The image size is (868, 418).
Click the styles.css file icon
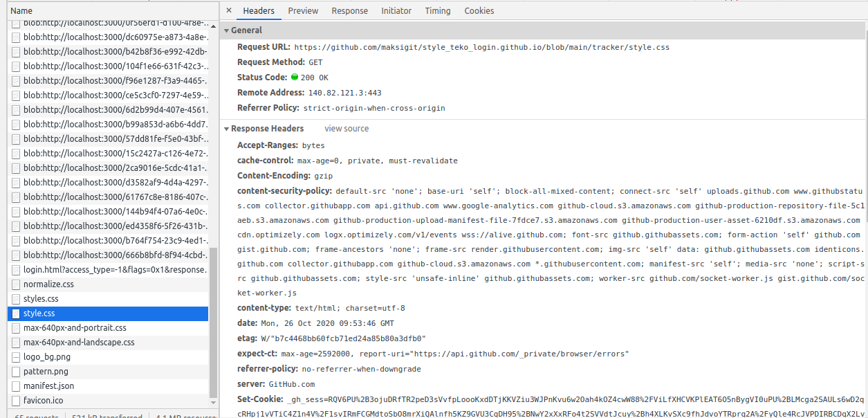pos(16,299)
